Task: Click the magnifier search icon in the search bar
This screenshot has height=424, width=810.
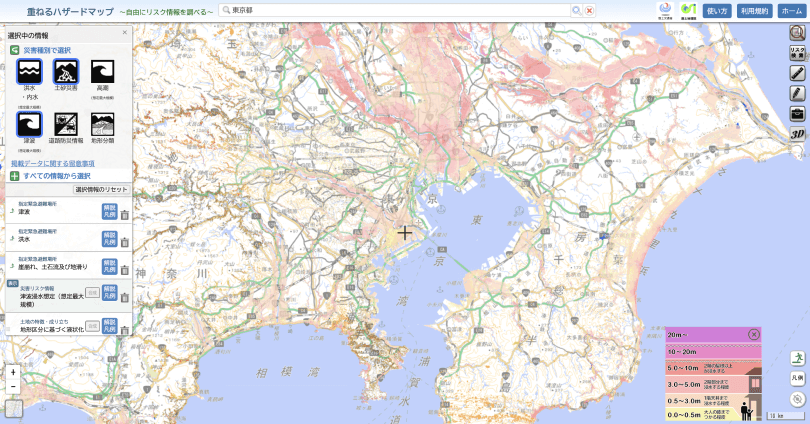Action: pyautogui.click(x=577, y=10)
